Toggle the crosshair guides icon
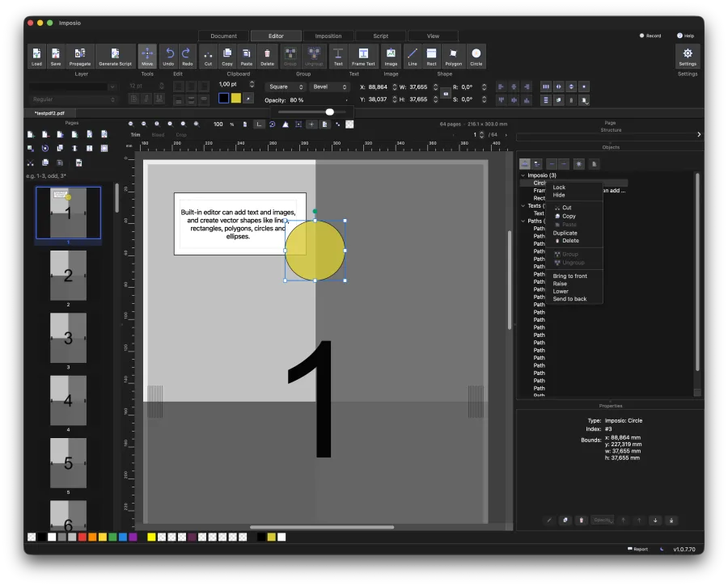 pos(311,124)
